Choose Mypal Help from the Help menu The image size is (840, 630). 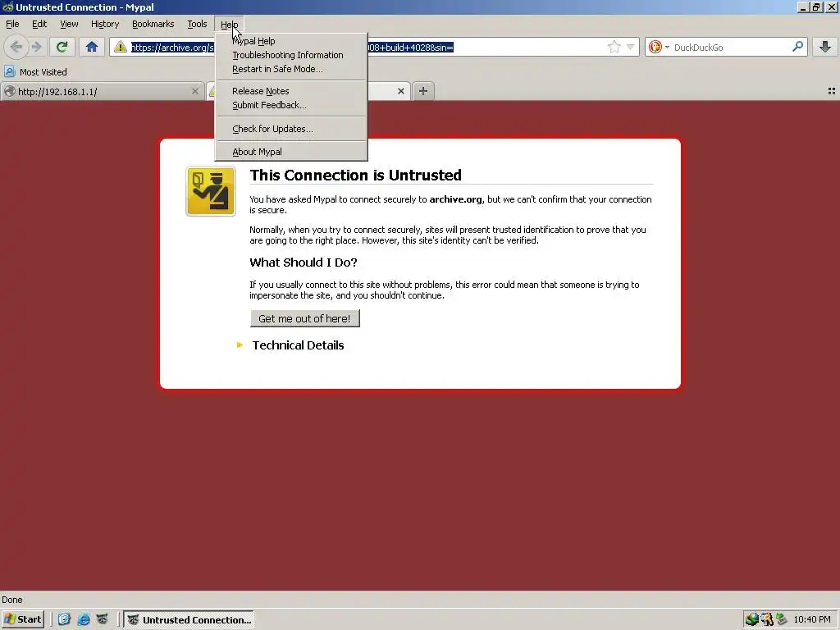click(x=291, y=41)
